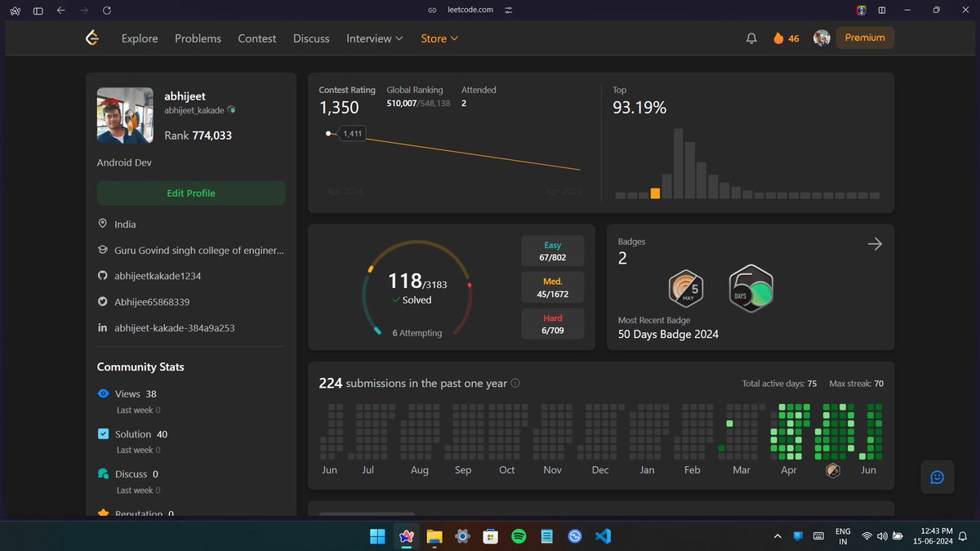Click the LeetCode logo icon
Viewport: 980px width, 551px height.
92,38
